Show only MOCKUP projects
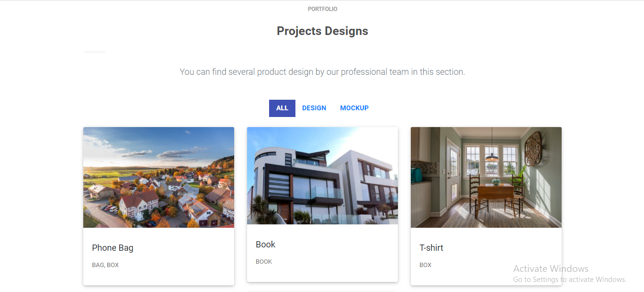 pos(354,108)
